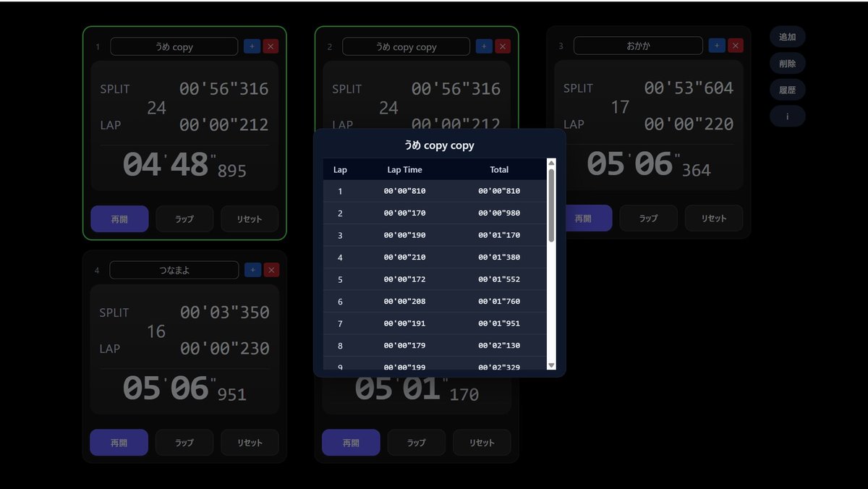The width and height of the screenshot is (868, 489).
Task: Click the + icon on うめ copy copy timer
Action: tap(483, 46)
